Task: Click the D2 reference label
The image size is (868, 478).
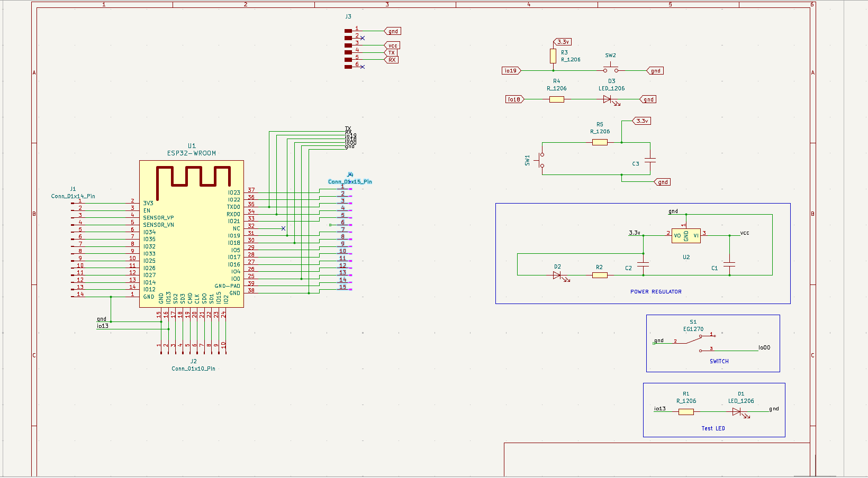Action: click(x=557, y=267)
